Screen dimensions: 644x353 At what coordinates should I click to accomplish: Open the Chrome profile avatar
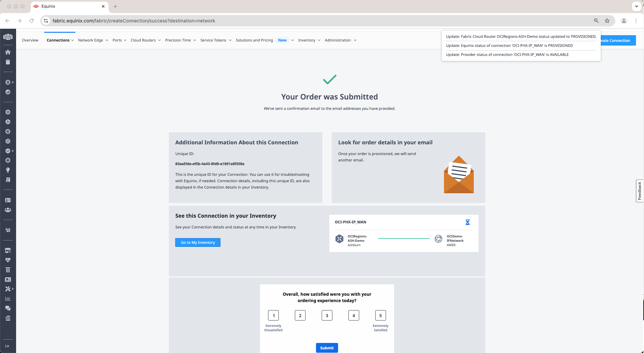[624, 21]
